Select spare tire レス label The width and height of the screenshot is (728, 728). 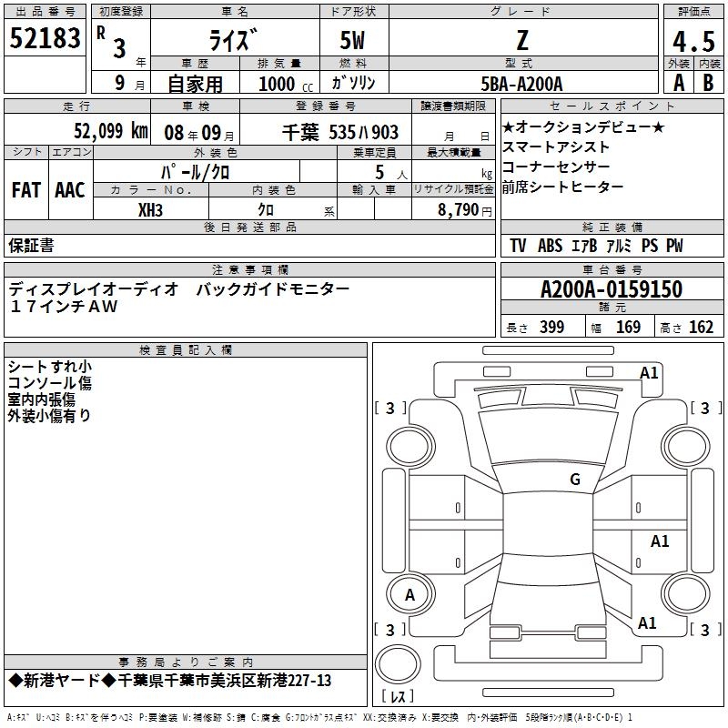[x=398, y=696]
